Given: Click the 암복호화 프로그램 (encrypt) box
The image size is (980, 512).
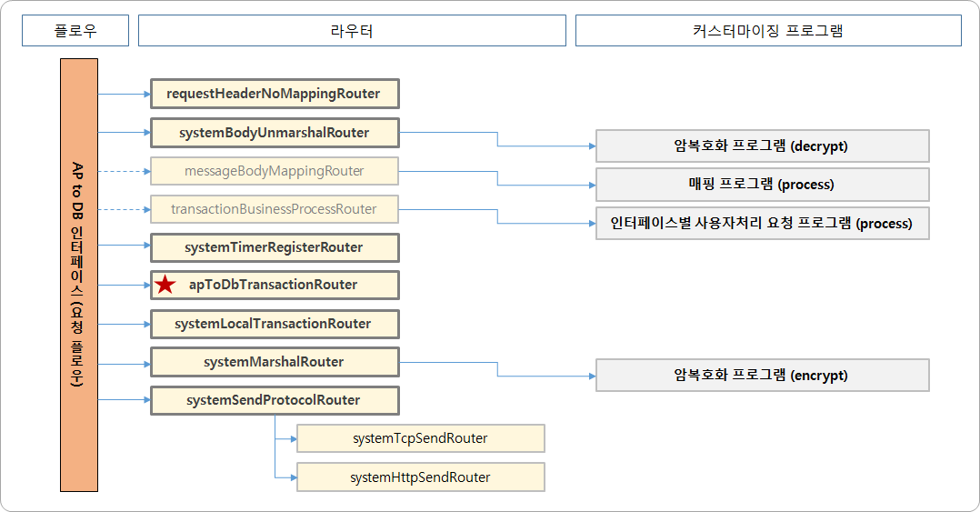Looking at the screenshot, I should (763, 375).
